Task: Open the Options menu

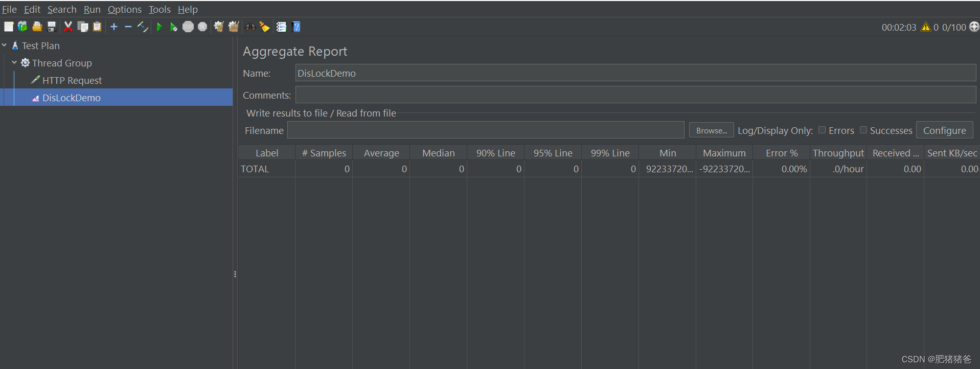Action: (124, 10)
